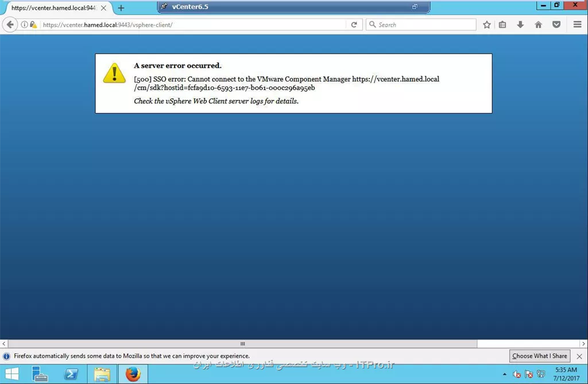Go back with the Firefox back arrow
The height and width of the screenshot is (384, 588).
[10, 25]
